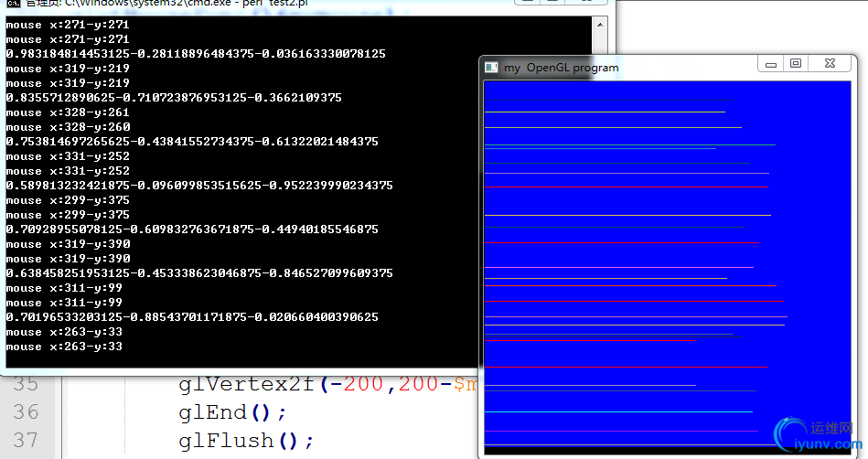Viewport: 868px width, 459px height.
Task: Select console line 0.8355712890625-0.710723876953125-0.3662109375
Action: (x=174, y=98)
